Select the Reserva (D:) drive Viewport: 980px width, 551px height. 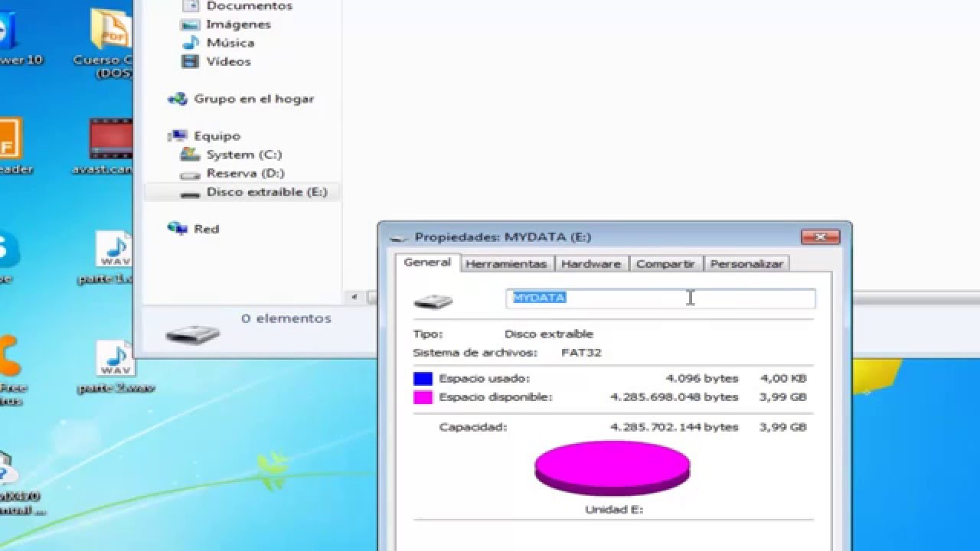click(x=245, y=173)
